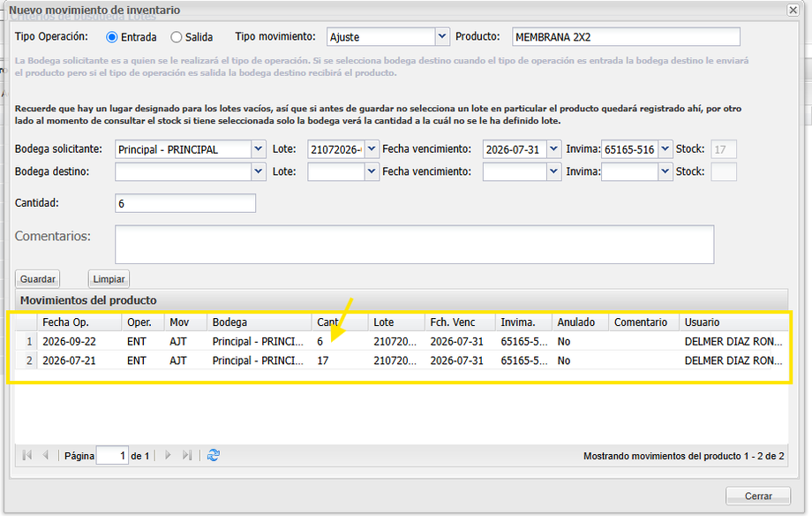This screenshot has width=812, height=523.
Task: Open the Fecha vencimiento dropdown showing 2026-07-31
Action: coord(553,149)
